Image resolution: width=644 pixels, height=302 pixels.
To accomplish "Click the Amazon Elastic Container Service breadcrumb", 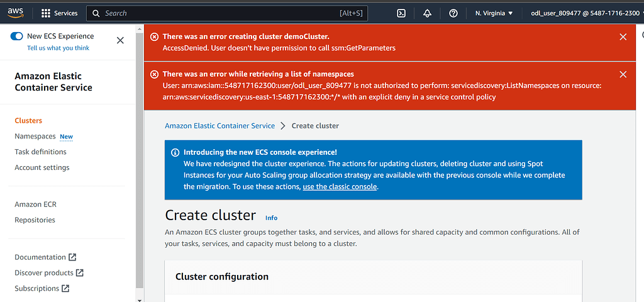I will click(x=219, y=126).
